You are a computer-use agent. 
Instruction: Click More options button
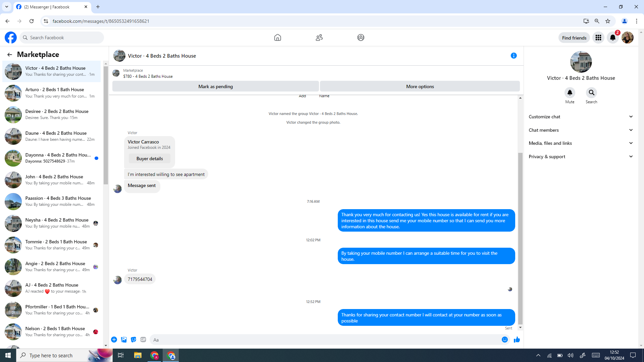click(x=420, y=86)
